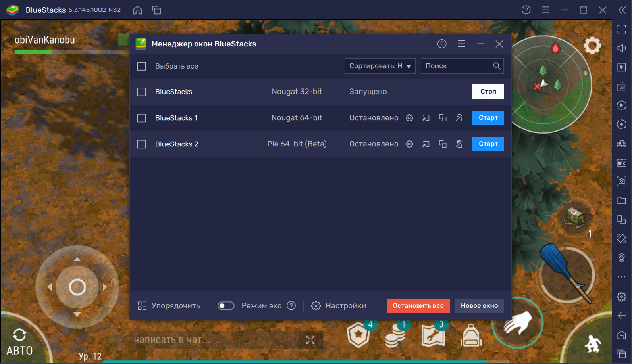The height and width of the screenshot is (364, 632).
Task: Click the 'Поиск' search field
Action: [462, 66]
